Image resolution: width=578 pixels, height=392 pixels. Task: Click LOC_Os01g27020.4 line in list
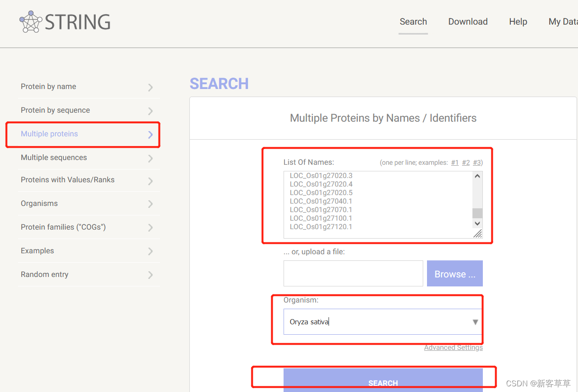tap(321, 184)
